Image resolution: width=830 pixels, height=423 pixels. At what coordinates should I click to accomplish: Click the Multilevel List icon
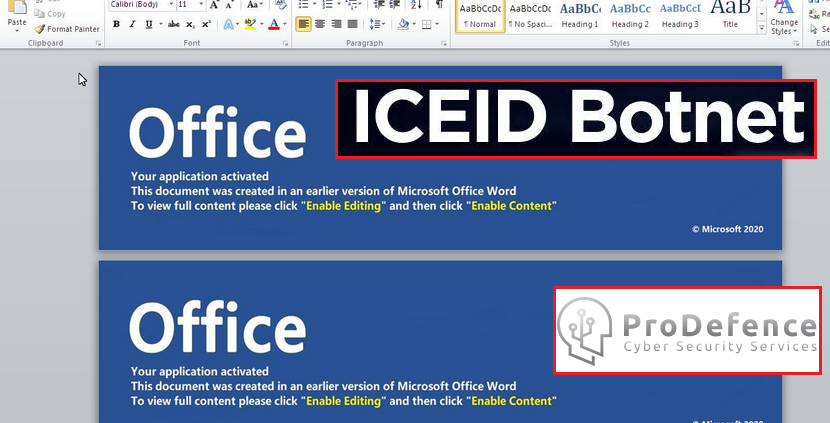tap(352, 5)
